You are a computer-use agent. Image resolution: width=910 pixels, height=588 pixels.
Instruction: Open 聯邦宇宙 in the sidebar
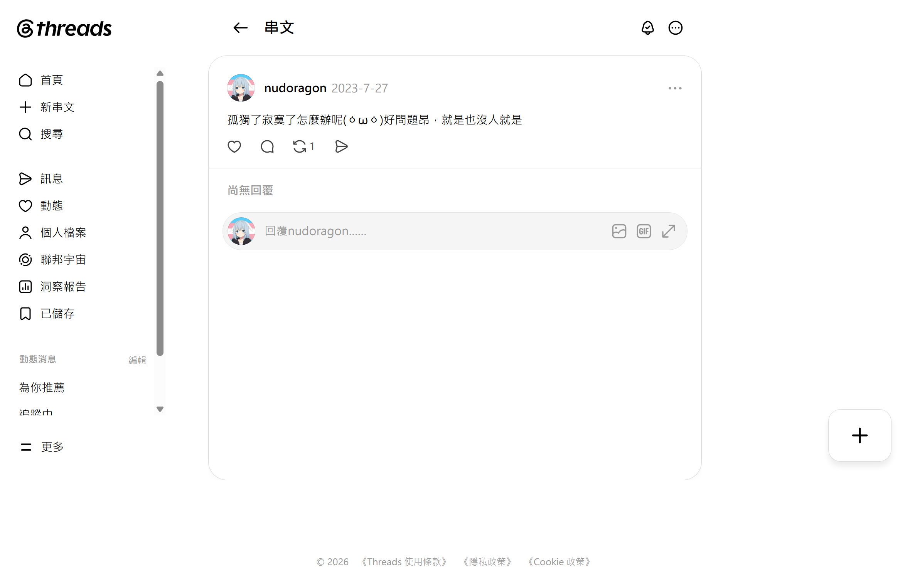coord(52,260)
